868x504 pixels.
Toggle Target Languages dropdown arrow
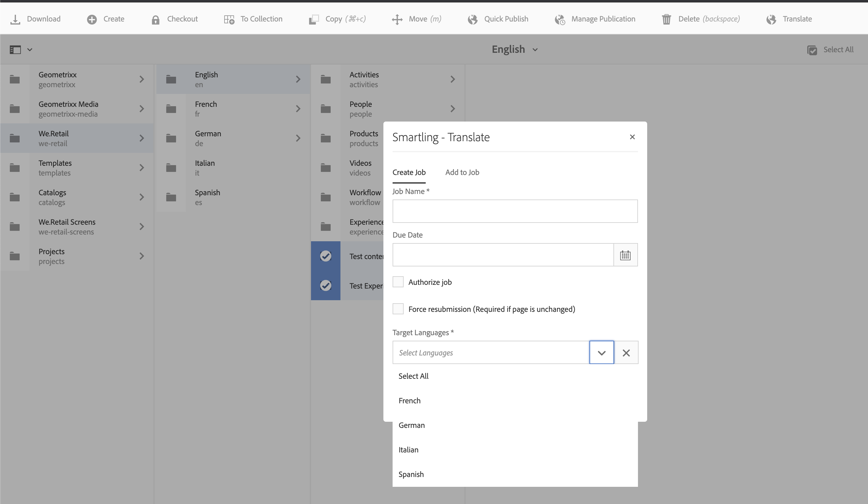point(601,353)
